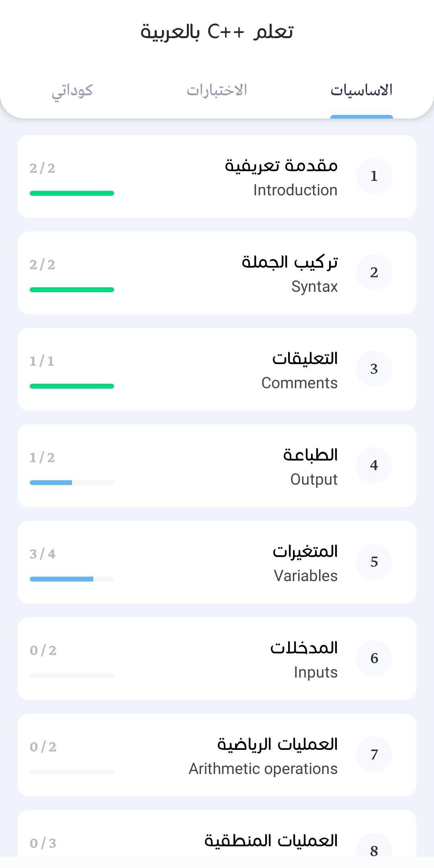Open the Arithmetic operations lesson
The width and height of the screenshot is (434, 868).
(x=263, y=768)
